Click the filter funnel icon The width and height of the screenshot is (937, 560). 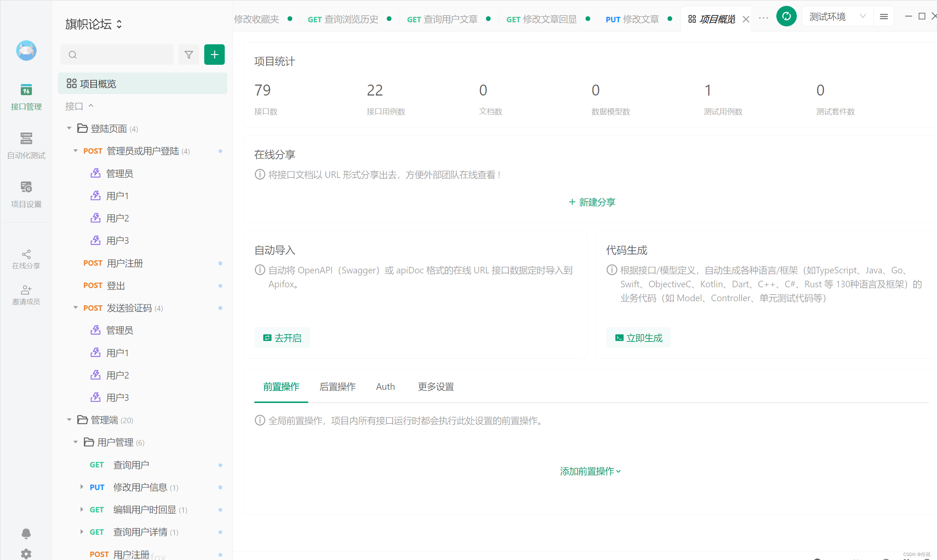(189, 55)
